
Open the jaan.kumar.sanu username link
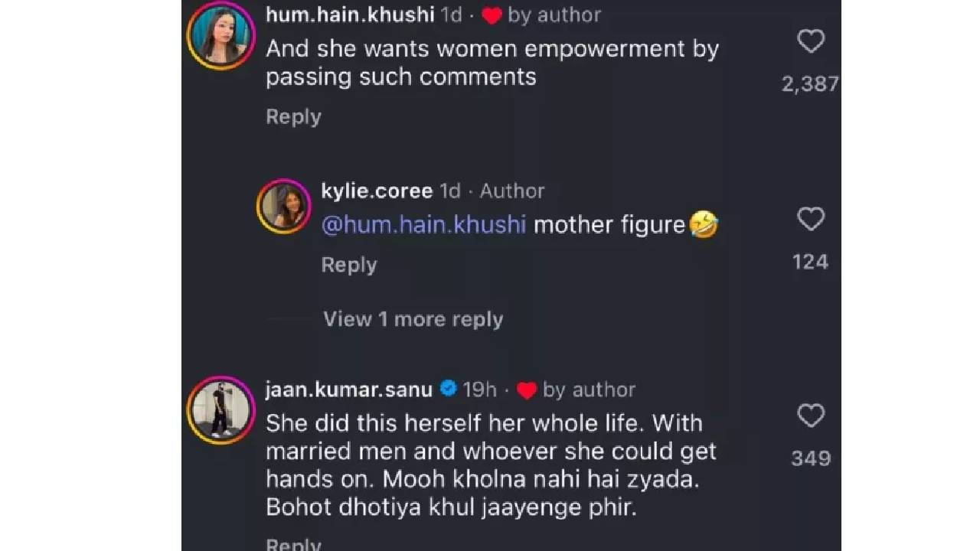349,390
